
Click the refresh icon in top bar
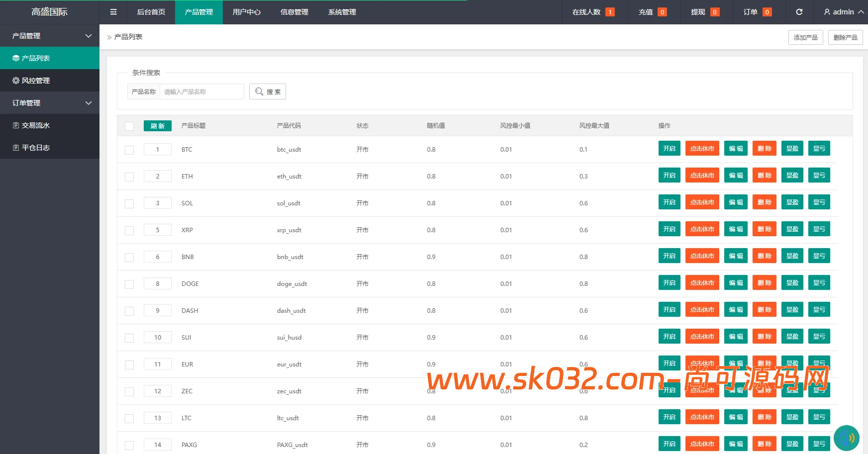(x=799, y=12)
